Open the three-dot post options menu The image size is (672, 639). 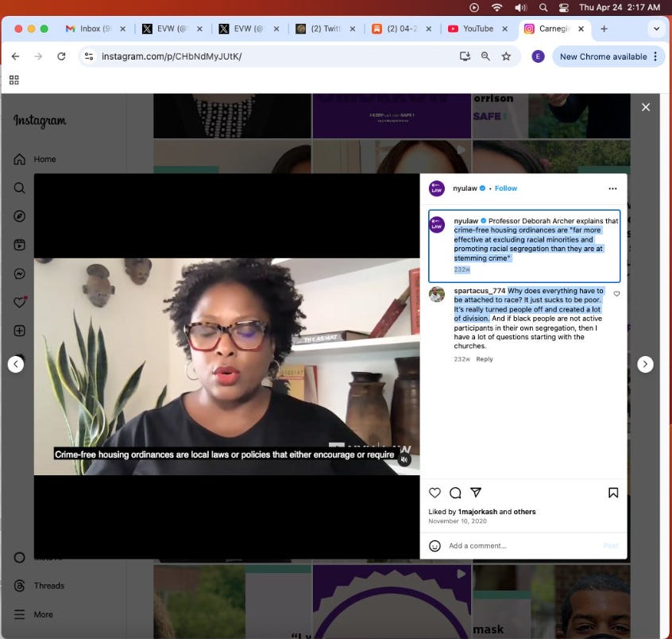pos(613,188)
